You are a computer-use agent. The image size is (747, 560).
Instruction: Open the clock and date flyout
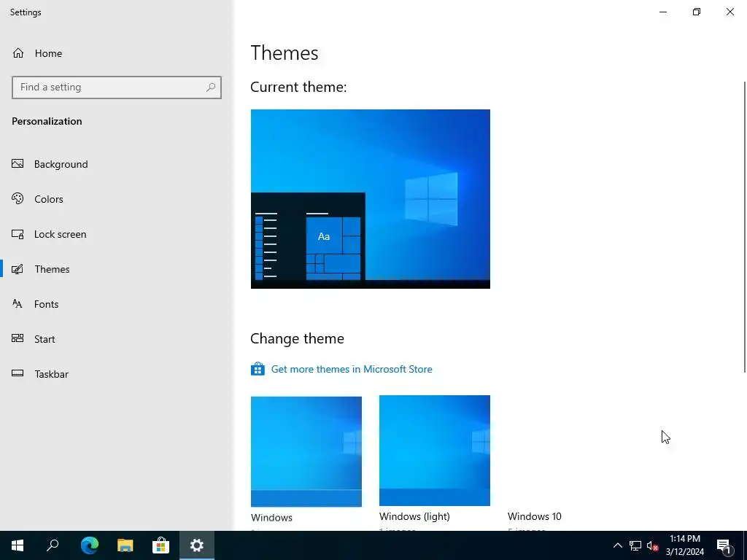685,545
